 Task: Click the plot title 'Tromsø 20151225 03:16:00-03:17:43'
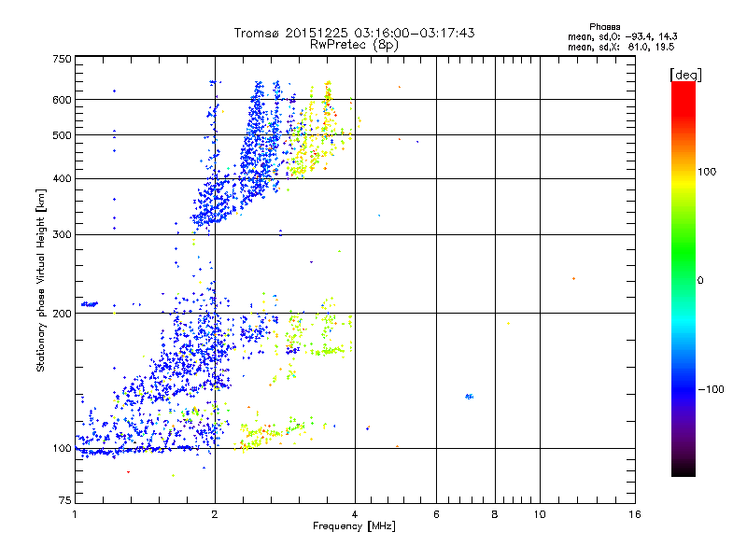click(354, 33)
